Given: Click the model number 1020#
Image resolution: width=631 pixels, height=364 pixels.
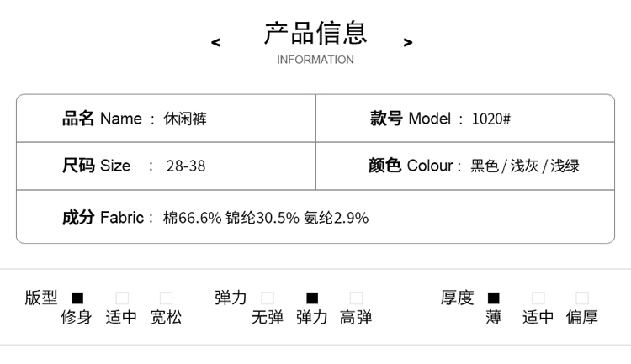Looking at the screenshot, I should (x=491, y=119).
